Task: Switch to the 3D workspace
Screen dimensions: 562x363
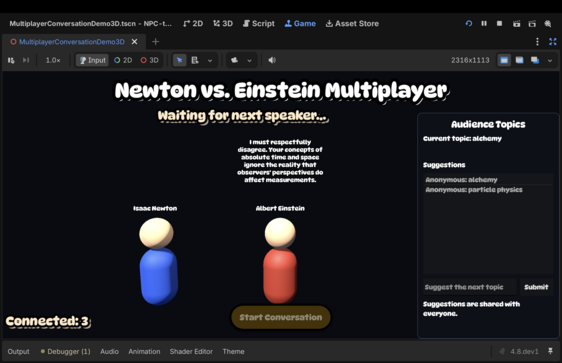Action: [223, 24]
